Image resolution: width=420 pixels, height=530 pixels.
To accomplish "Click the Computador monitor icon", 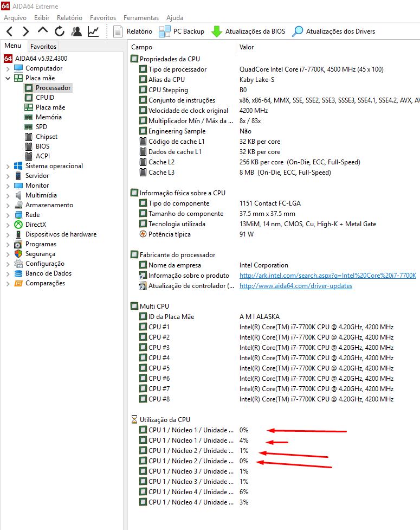I will coord(18,68).
